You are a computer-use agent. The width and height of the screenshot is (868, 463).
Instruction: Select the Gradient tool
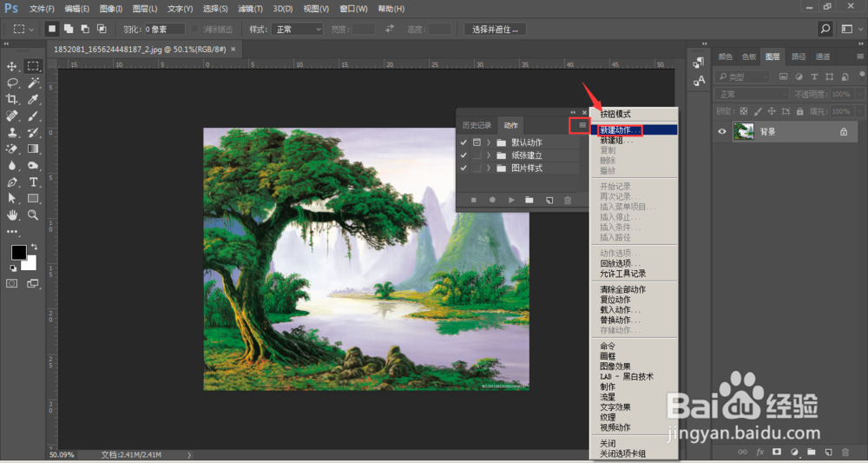click(x=33, y=149)
